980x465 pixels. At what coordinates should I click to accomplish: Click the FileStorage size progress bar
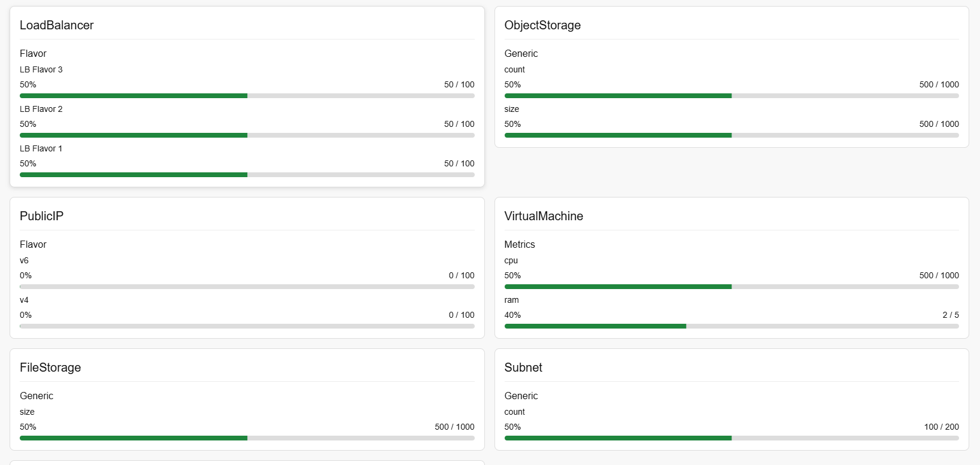pyautogui.click(x=247, y=438)
